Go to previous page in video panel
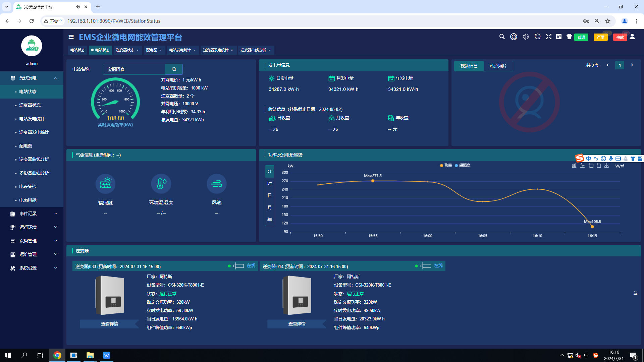The image size is (644, 362). 607,65
